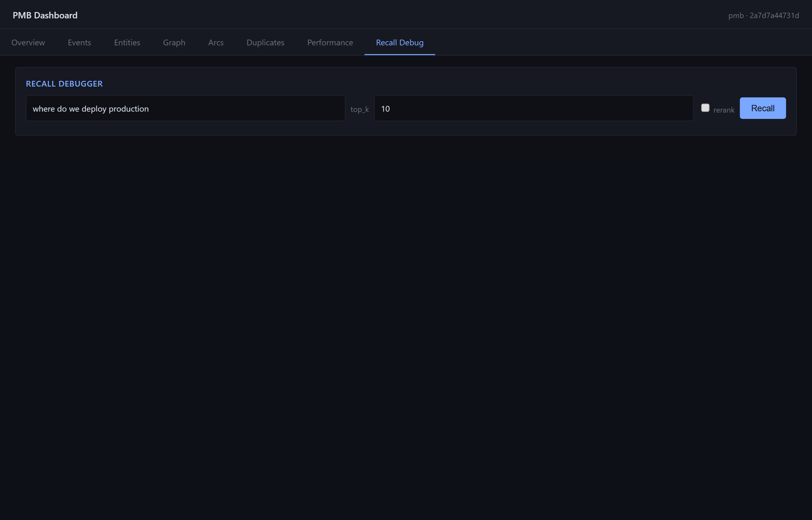Click the blue Recall button
Image resolution: width=812 pixels, height=520 pixels.
763,108
